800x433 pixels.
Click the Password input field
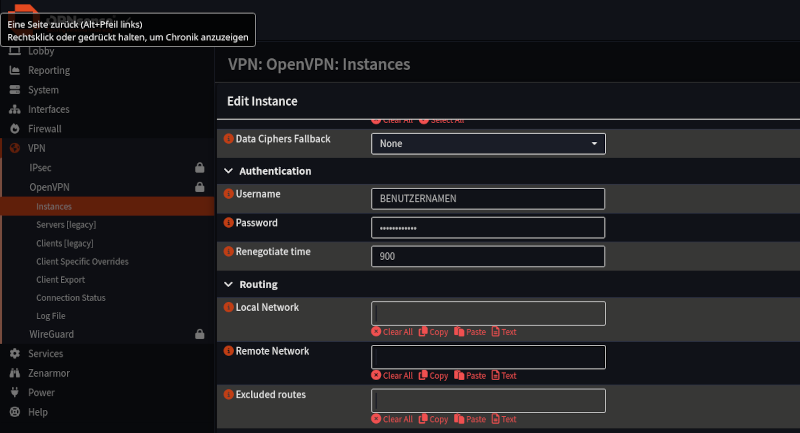[x=488, y=228]
